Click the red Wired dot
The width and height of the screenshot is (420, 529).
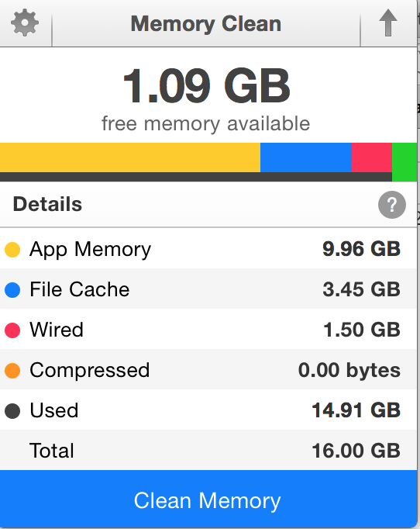click(x=12, y=330)
